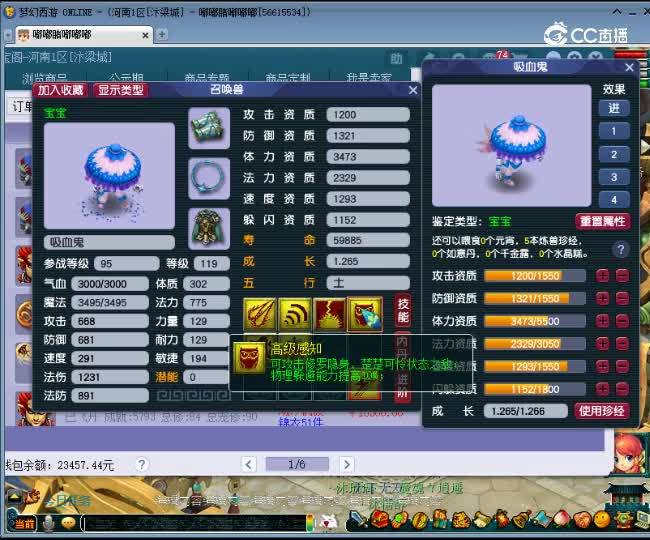Open wallet balance help question mark
The width and height of the screenshot is (650, 540).
tap(142, 464)
